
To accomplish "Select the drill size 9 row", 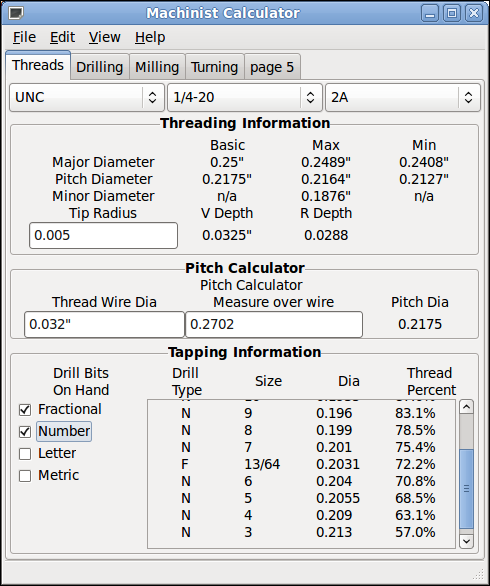I will (301, 413).
